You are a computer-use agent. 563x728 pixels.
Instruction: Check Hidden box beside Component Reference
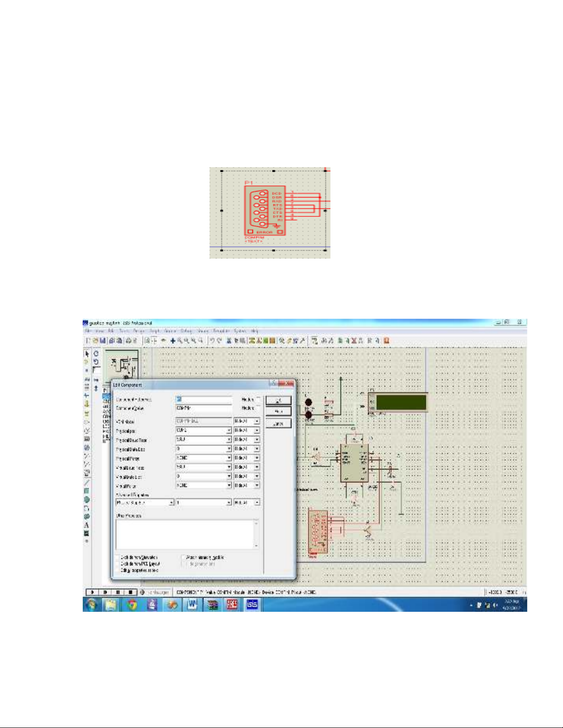pyautogui.click(x=258, y=399)
